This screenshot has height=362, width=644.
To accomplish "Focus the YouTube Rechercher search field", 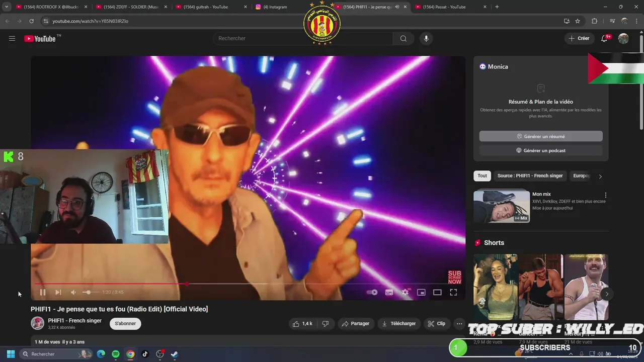I will pos(303,39).
